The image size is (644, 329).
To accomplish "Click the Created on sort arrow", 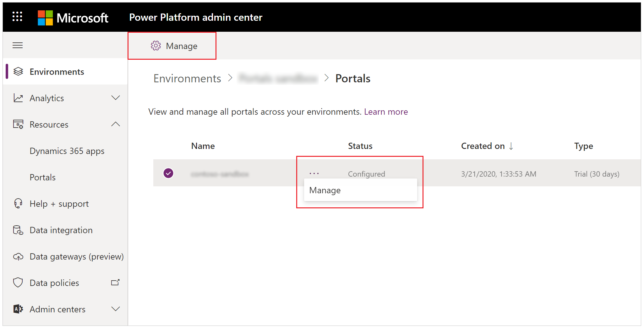I will coord(511,146).
